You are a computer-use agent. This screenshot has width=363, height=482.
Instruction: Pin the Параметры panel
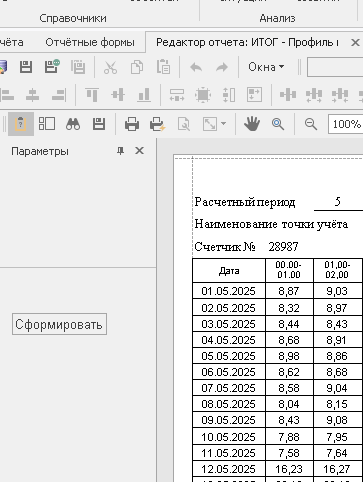(120, 151)
